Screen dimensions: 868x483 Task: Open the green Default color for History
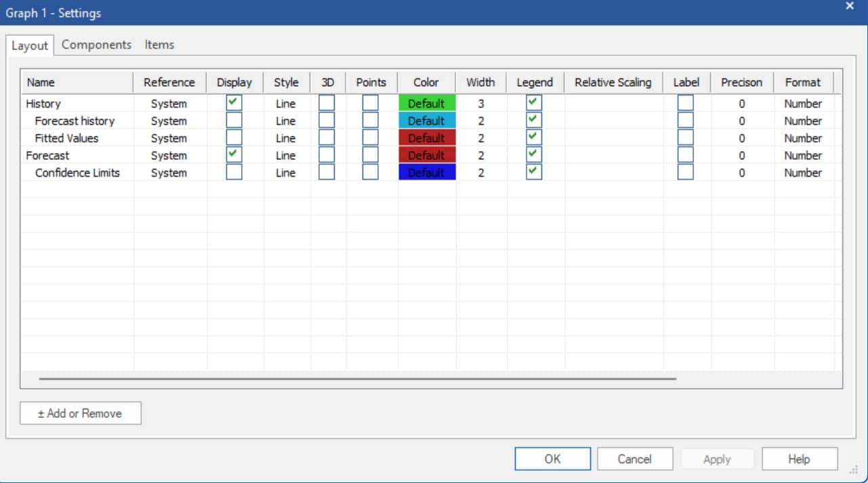click(x=426, y=103)
